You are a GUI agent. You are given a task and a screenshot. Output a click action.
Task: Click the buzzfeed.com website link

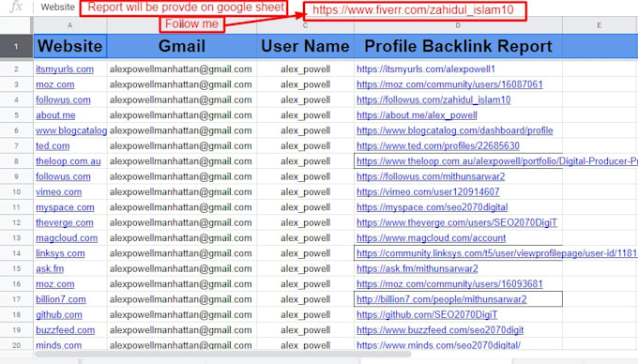[65, 330]
